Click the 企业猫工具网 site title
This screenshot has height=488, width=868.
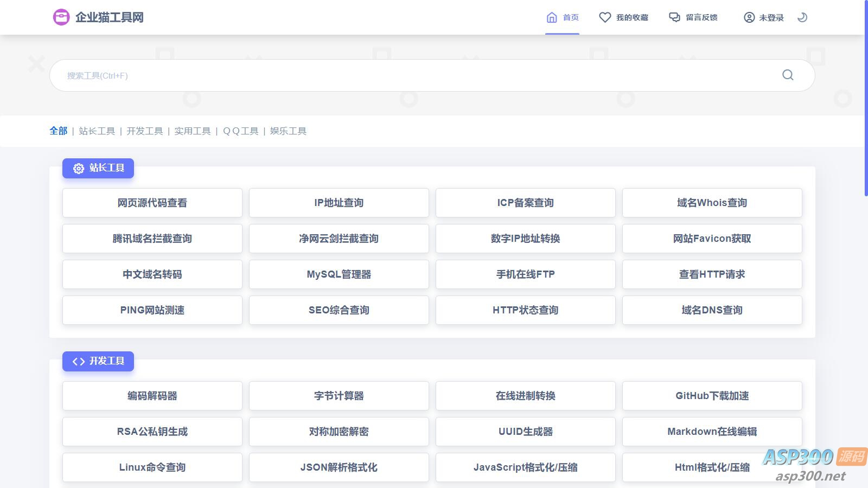[110, 17]
